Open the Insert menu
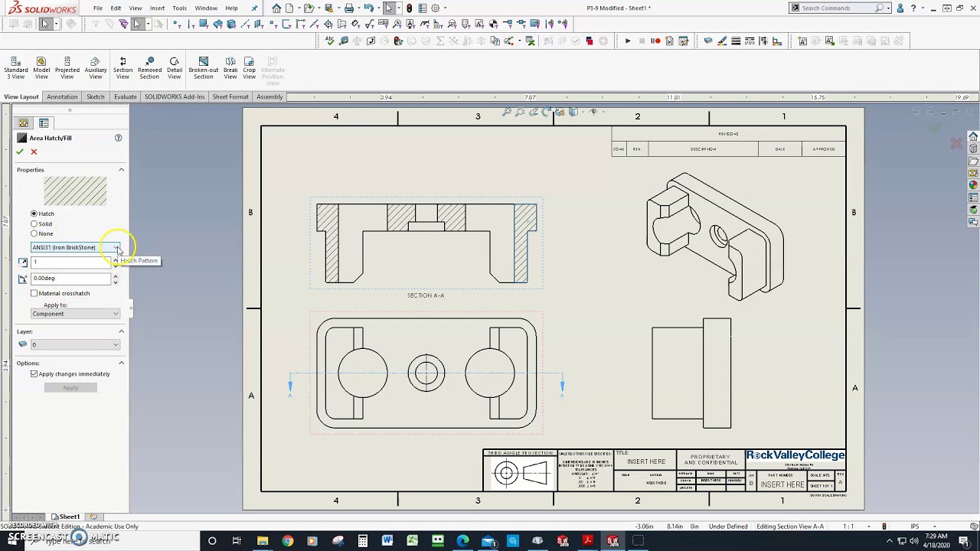This screenshot has width=980, height=551. 157,8
